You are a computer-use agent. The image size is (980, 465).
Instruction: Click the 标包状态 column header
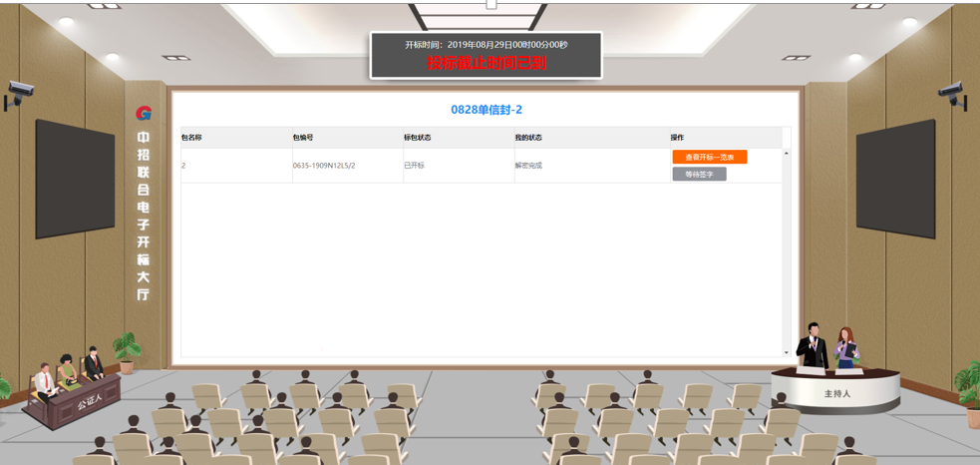click(417, 138)
